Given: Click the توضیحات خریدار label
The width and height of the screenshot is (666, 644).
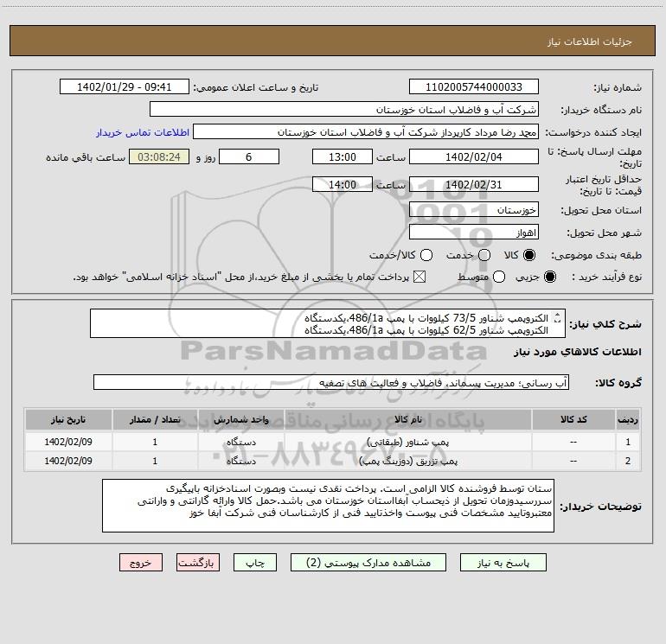Looking at the screenshot, I should pyautogui.click(x=600, y=507).
